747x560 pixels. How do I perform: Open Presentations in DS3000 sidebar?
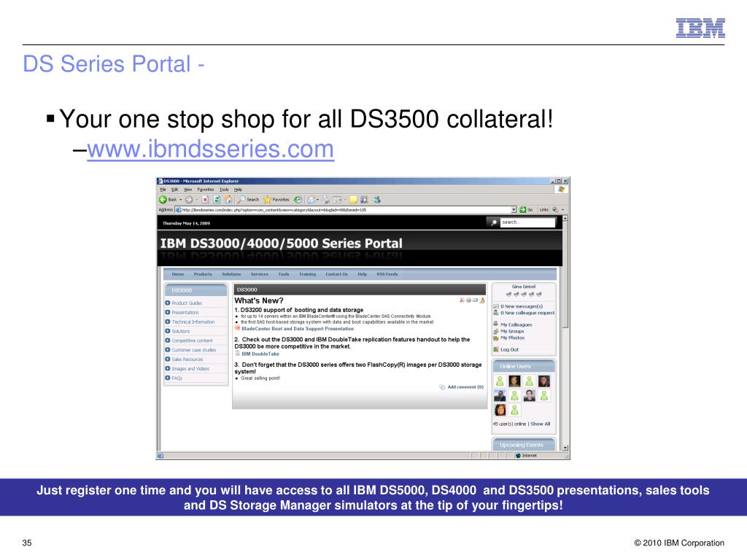pyautogui.click(x=185, y=313)
